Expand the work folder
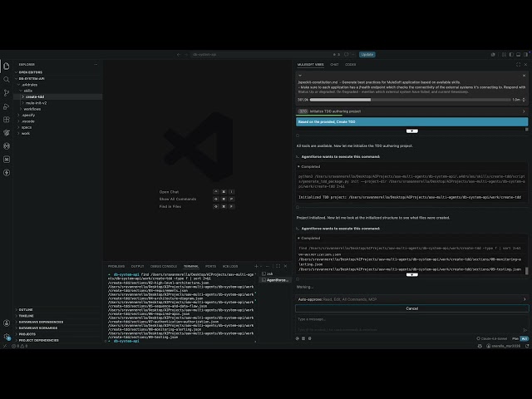Screen dimensions: 532x399 pos(26,133)
